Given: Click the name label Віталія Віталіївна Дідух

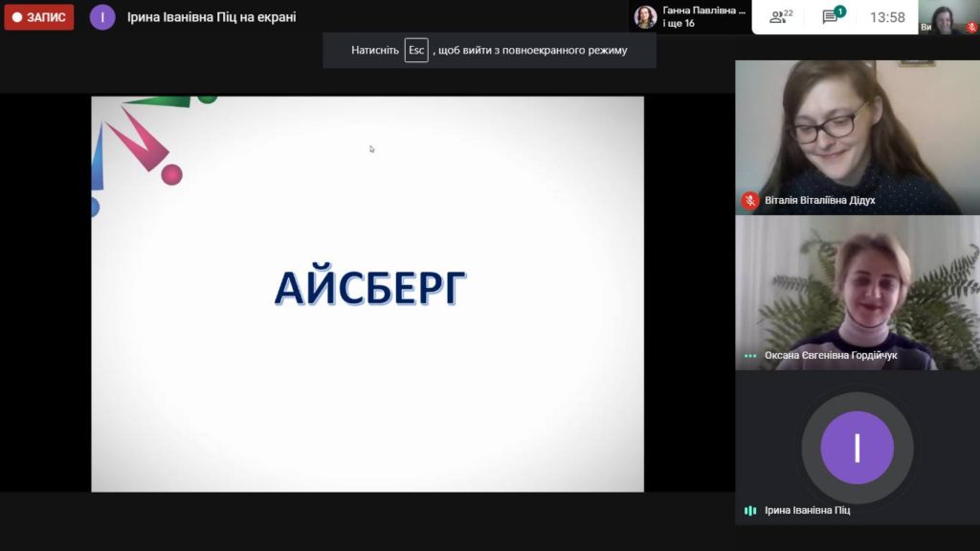Looking at the screenshot, I should 819,201.
